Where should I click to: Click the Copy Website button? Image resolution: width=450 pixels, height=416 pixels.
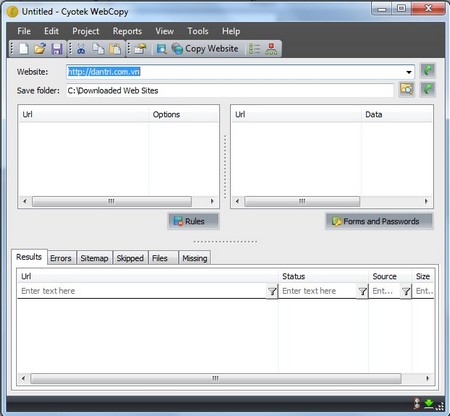(x=206, y=49)
